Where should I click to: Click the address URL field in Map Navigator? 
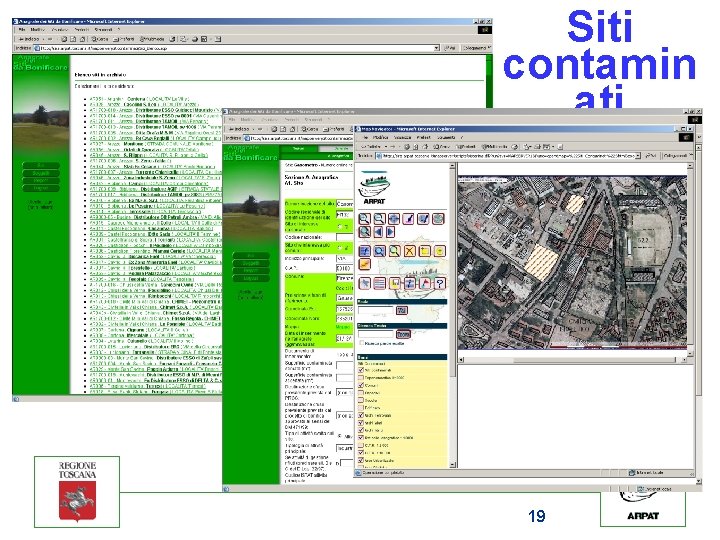tap(506, 156)
